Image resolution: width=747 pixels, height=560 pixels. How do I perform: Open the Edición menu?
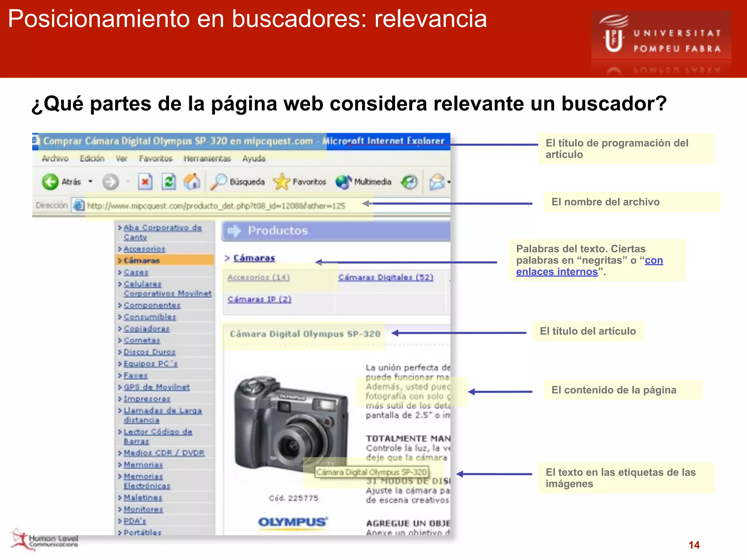tap(92, 159)
